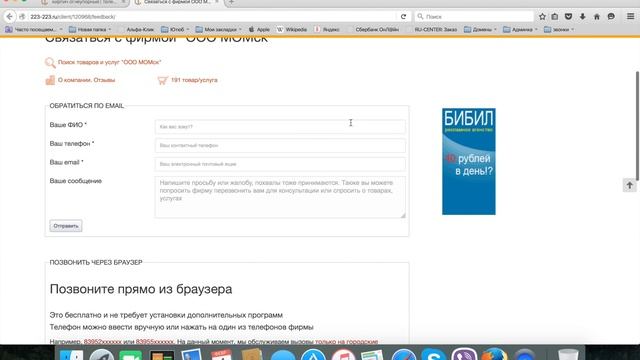This screenshot has width=640, height=360.
Task: Expand the Админка bookmark folder
Action: pyautogui.click(x=520, y=29)
